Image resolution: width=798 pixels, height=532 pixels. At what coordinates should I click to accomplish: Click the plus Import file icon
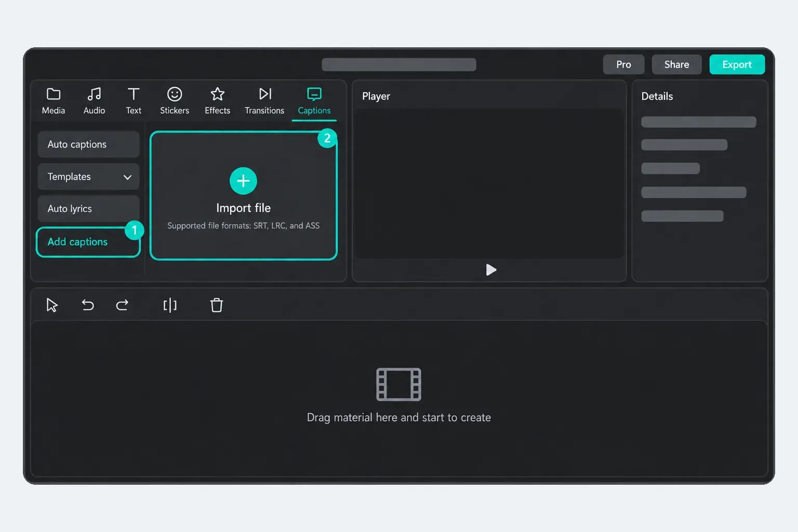[x=243, y=181]
